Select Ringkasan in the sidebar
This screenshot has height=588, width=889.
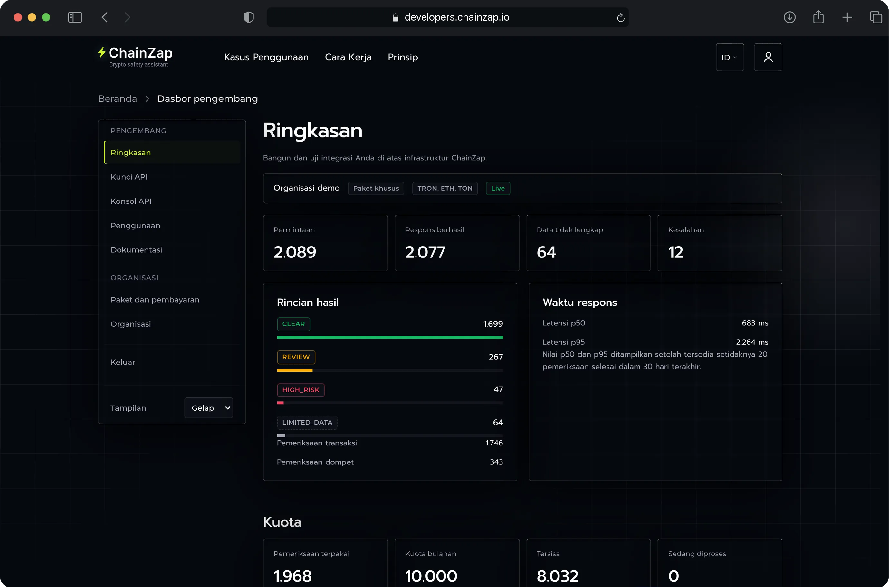click(172, 152)
